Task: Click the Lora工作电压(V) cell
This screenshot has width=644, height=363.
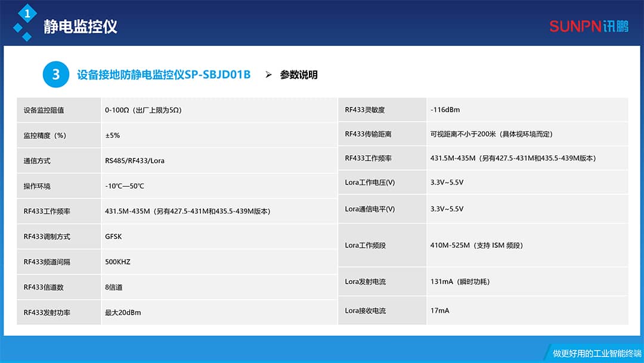Action: click(x=382, y=182)
